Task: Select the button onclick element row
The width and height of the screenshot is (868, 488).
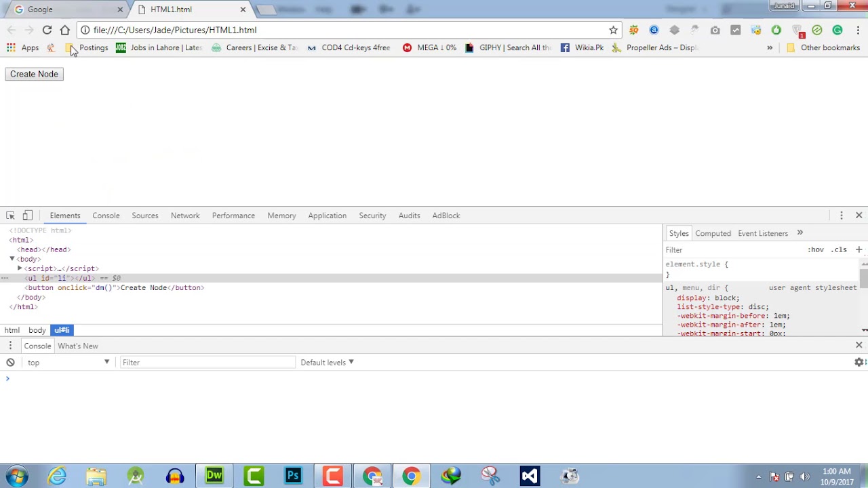Action: click(331, 287)
